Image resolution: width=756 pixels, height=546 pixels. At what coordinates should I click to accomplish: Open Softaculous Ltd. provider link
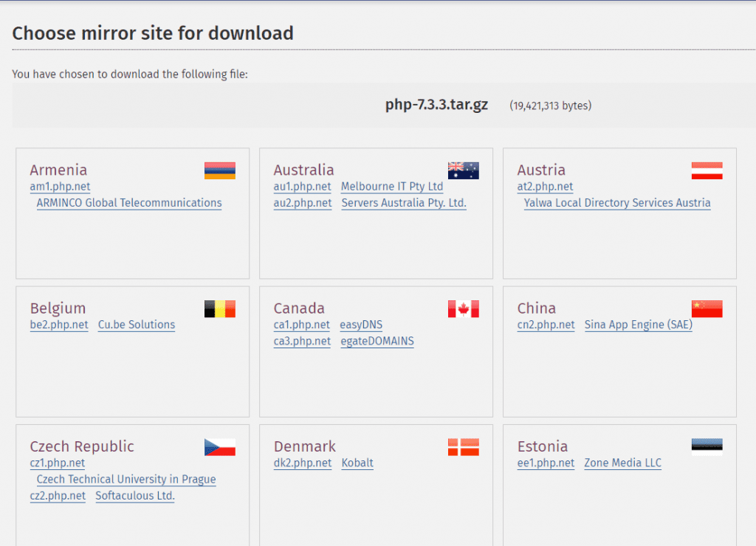coord(135,497)
